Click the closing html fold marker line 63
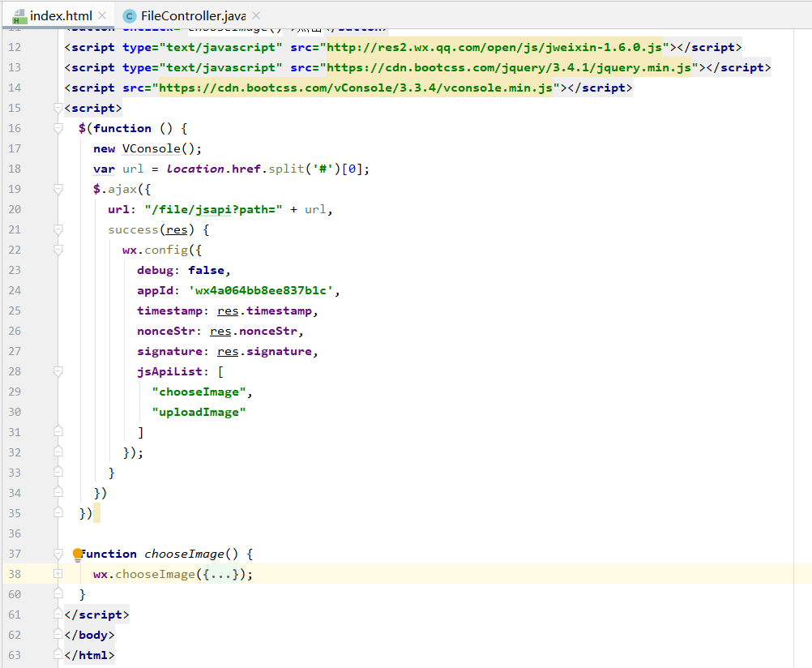This screenshot has height=668, width=812. [x=58, y=654]
